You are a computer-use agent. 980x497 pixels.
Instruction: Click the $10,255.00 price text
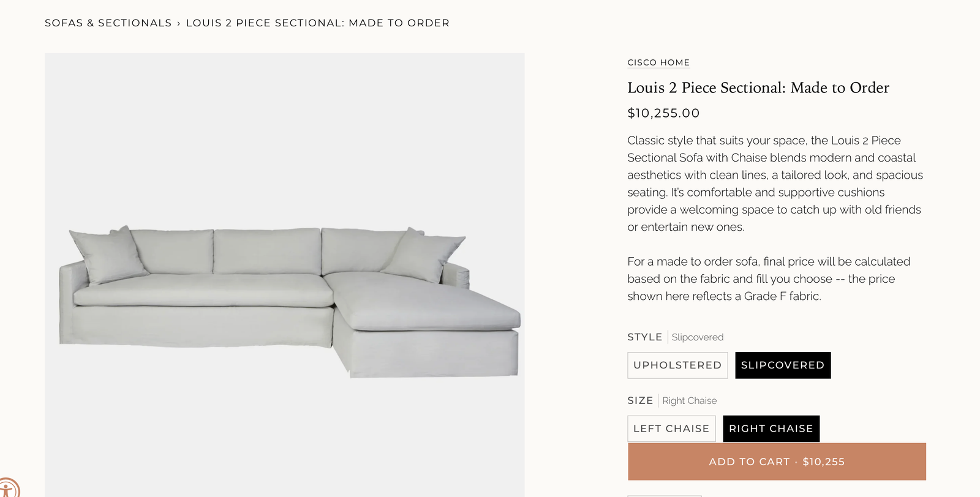[x=663, y=113]
